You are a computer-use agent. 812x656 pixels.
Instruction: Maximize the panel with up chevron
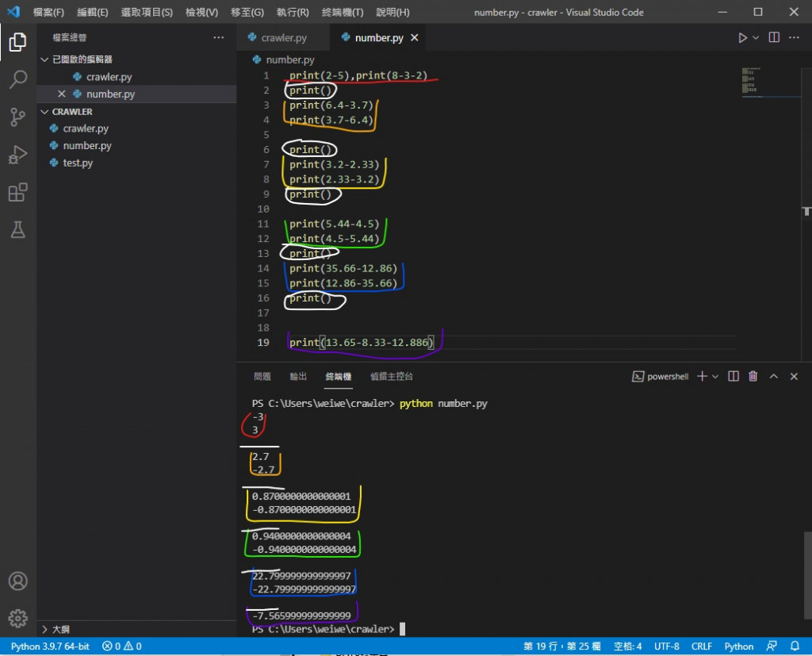pos(774,376)
